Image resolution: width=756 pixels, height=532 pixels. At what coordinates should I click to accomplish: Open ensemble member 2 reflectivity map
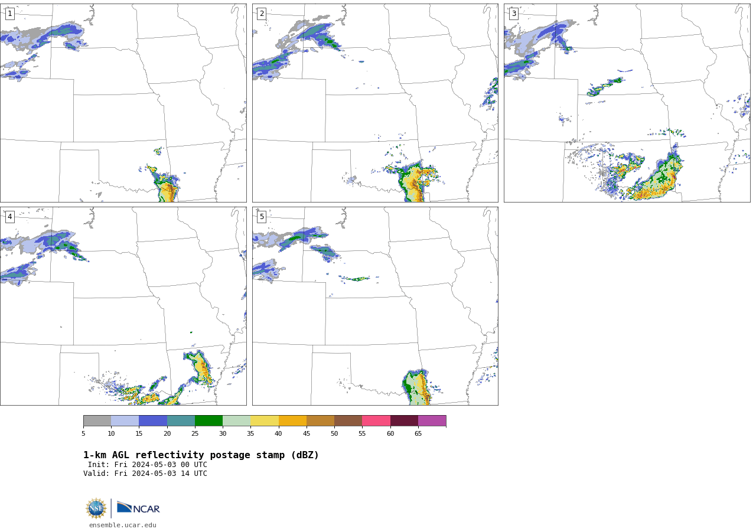(x=375, y=103)
